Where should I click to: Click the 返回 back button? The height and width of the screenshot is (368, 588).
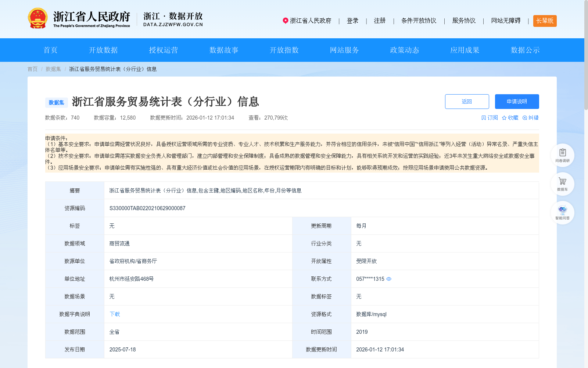point(467,102)
